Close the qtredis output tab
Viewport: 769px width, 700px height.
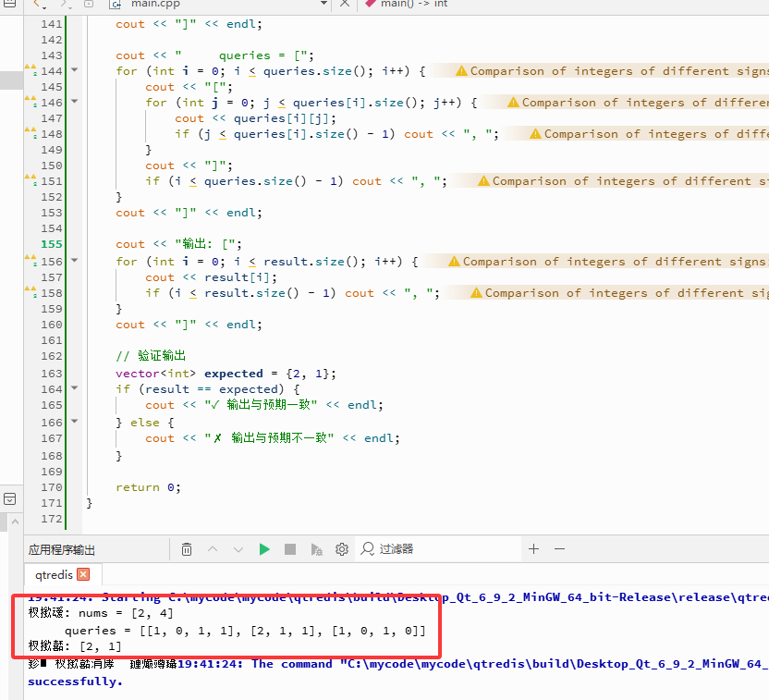[x=83, y=574]
